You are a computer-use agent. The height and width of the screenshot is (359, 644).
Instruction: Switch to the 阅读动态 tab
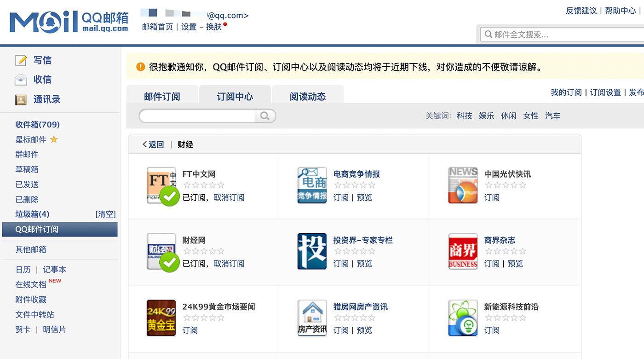(308, 96)
